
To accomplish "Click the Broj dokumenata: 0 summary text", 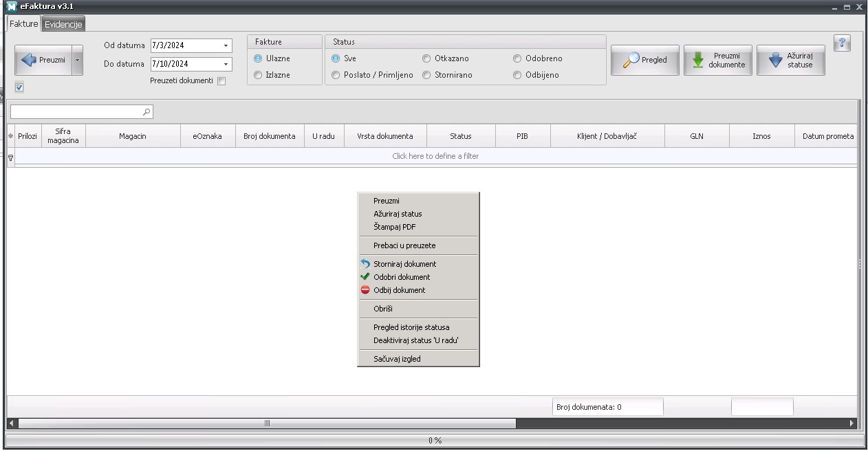I will coord(588,407).
